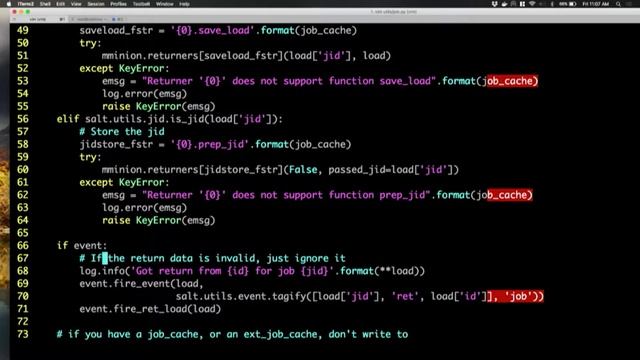Open the View menu
This screenshot has width=640, height=360.
(x=76, y=4)
